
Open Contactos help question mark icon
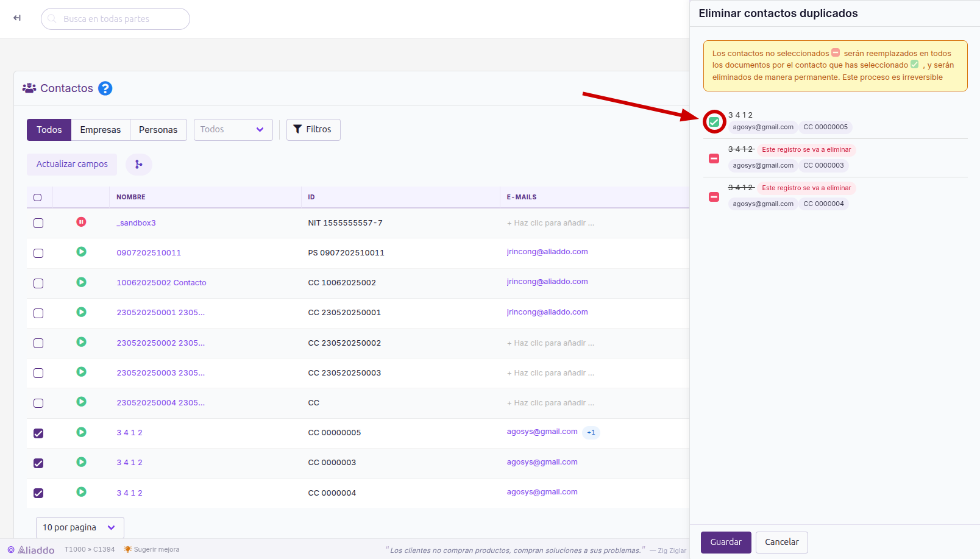tap(105, 88)
